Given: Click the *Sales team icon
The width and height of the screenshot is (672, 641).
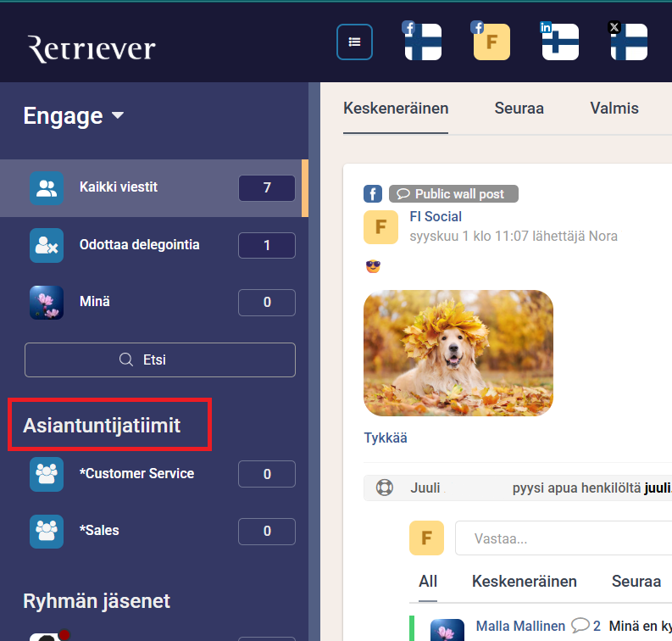Looking at the screenshot, I should point(47,532).
